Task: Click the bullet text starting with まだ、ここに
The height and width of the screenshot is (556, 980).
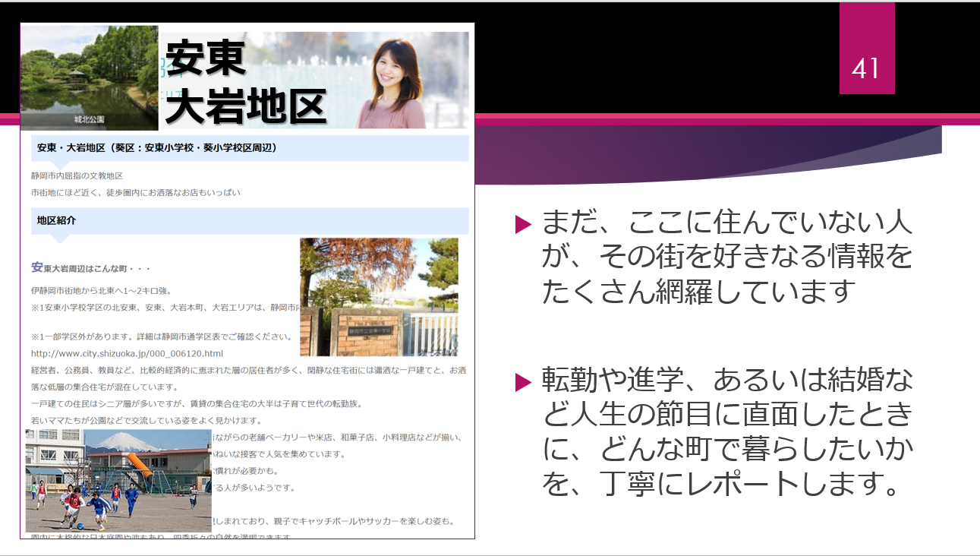Action: point(726,257)
